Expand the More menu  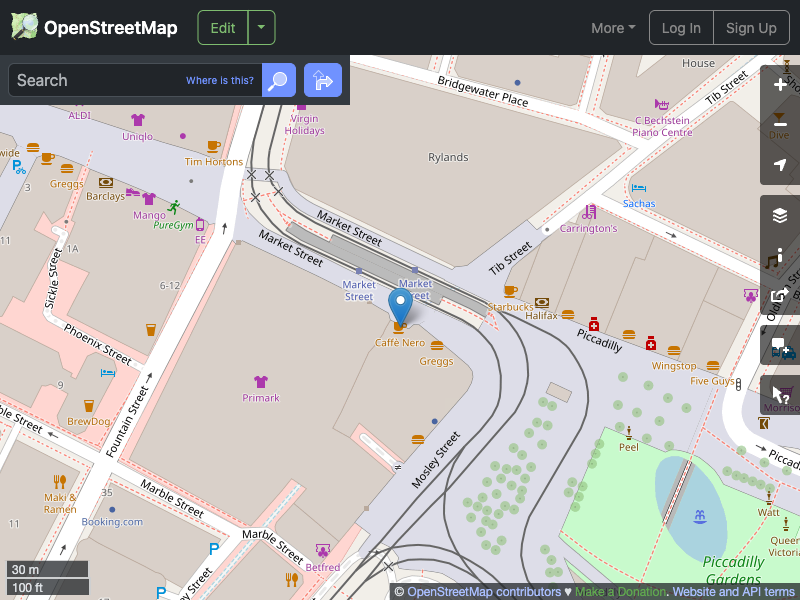612,27
